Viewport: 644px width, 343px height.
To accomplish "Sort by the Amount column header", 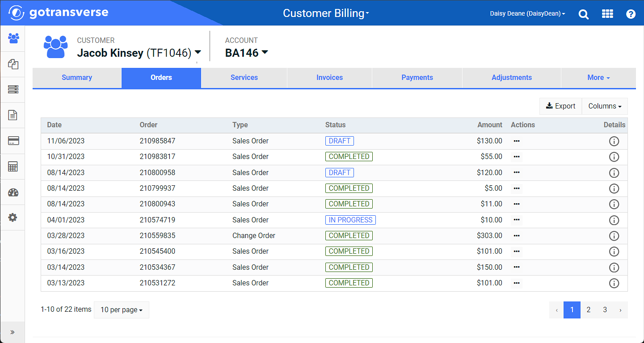I will click(490, 125).
